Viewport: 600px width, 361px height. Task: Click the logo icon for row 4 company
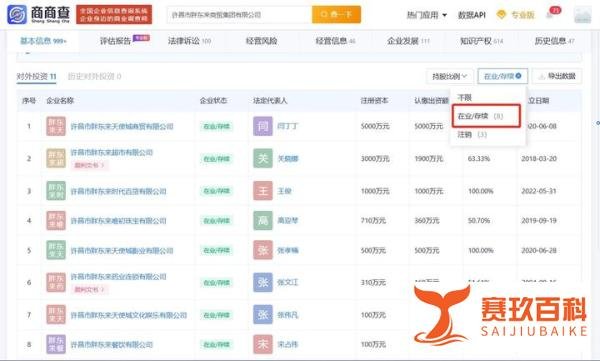pos(56,221)
